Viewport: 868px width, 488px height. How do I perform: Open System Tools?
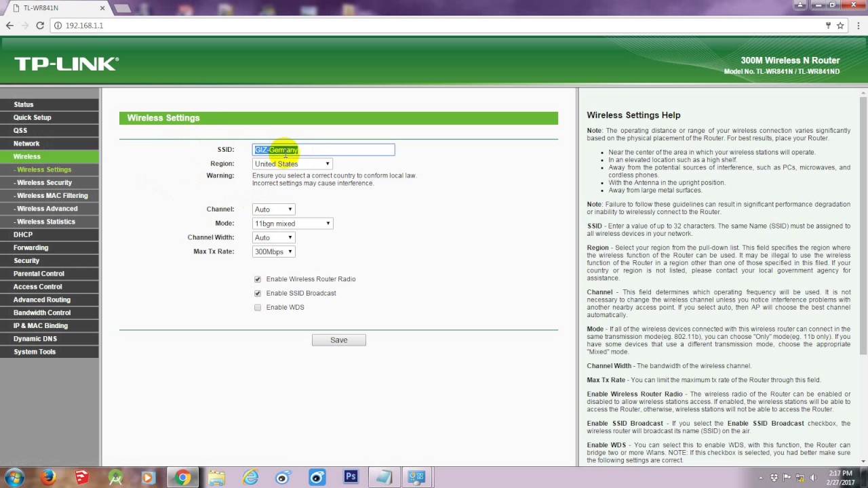[x=50, y=352]
